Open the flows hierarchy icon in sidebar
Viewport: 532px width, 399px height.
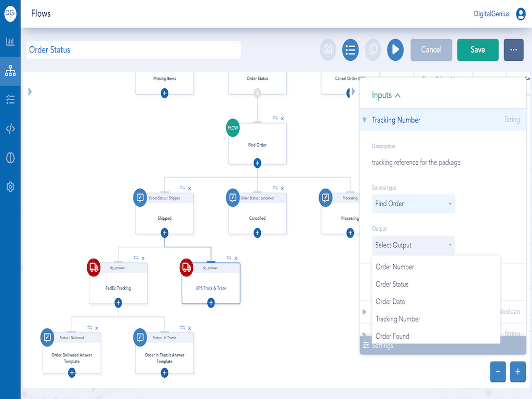pyautogui.click(x=10, y=71)
